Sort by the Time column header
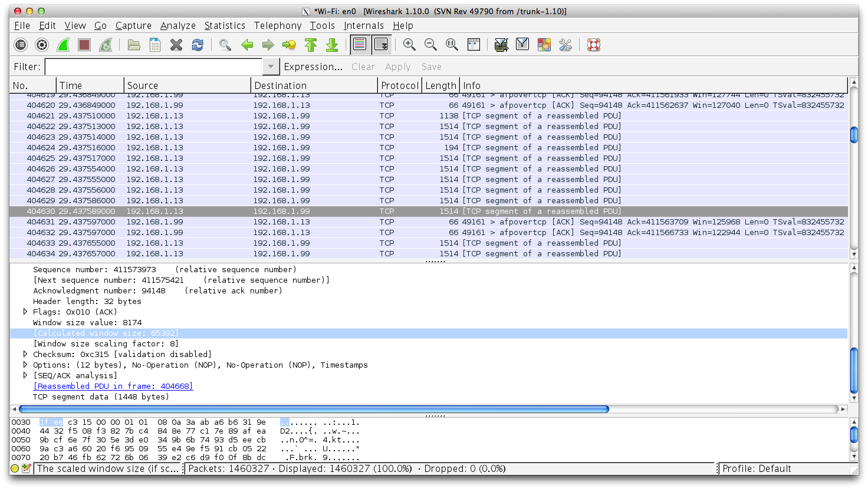The width and height of the screenshot is (868, 489). click(x=90, y=85)
